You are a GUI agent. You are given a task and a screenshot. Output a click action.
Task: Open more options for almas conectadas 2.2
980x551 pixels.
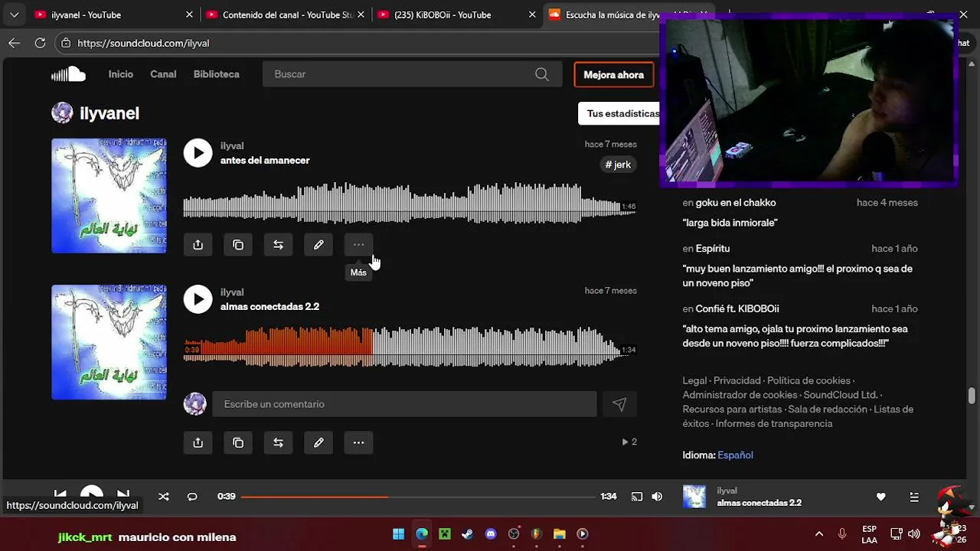point(358,442)
